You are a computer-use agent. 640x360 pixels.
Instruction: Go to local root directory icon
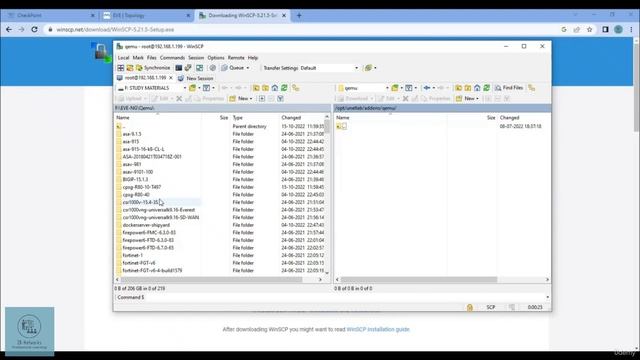point(265,88)
